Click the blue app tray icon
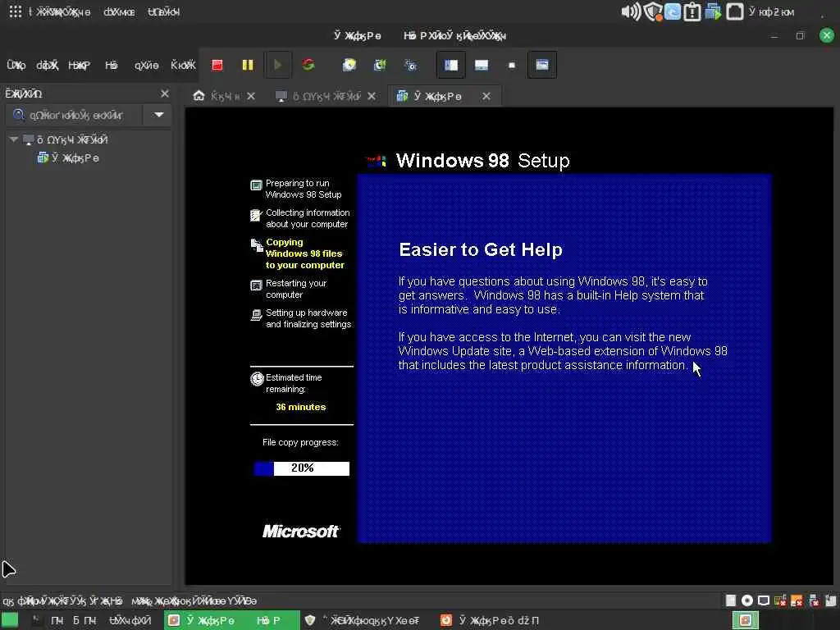This screenshot has height=630, width=840. click(673, 11)
